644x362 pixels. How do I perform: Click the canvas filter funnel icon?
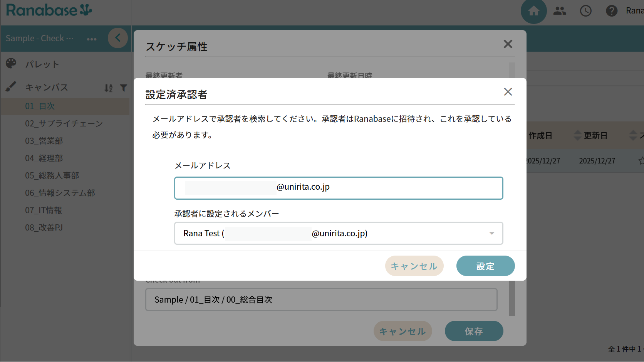[x=123, y=88]
